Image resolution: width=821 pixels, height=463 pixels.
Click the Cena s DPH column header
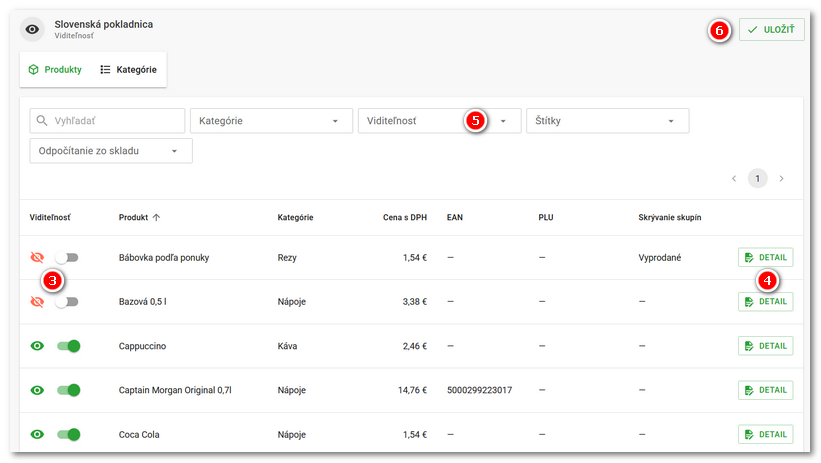click(405, 217)
